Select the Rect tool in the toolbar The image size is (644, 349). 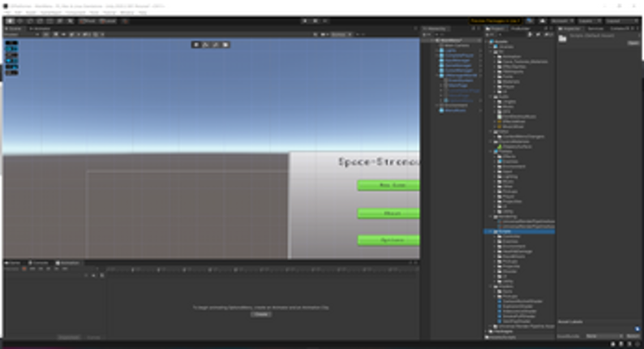point(49,21)
